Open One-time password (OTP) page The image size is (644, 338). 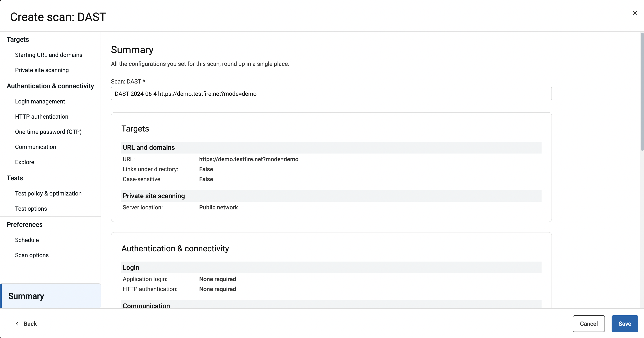(x=48, y=132)
